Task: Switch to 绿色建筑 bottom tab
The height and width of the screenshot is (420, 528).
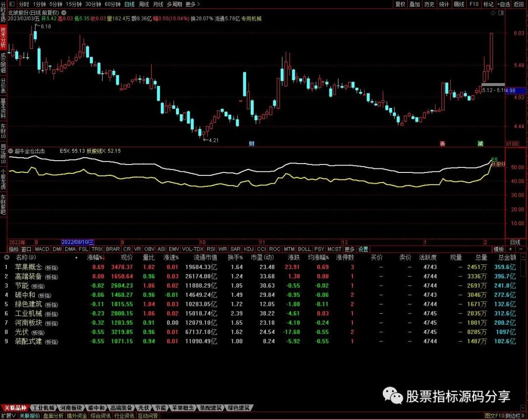Action: 239,408
